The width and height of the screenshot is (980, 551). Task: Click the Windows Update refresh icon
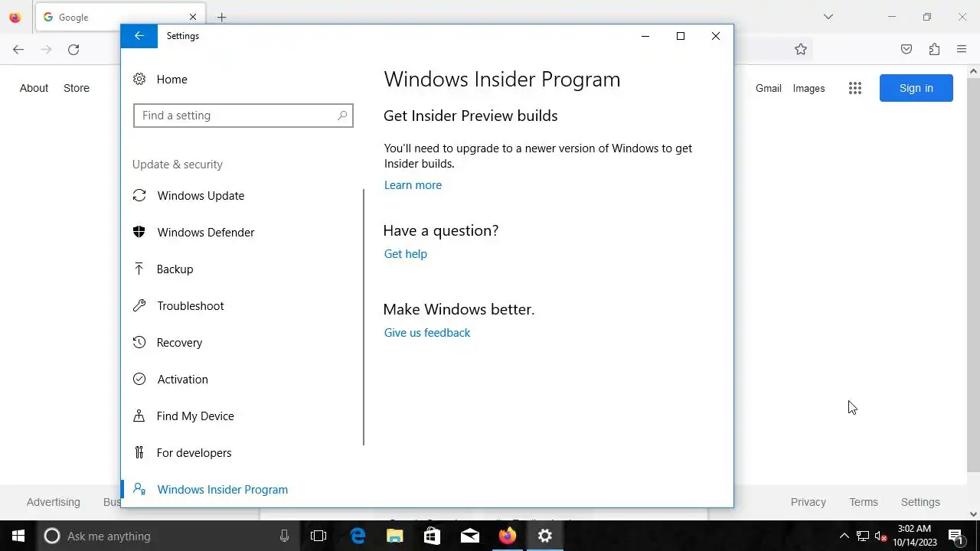click(139, 195)
